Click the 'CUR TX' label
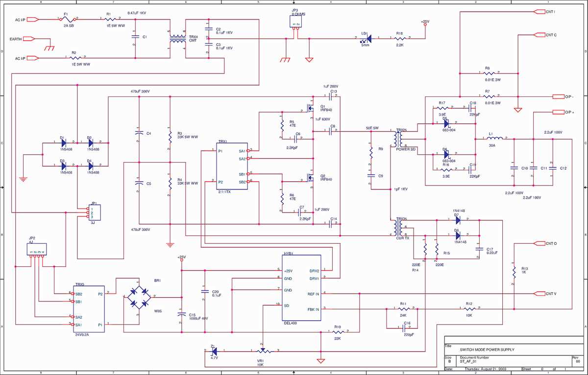Viewport: 588px width, 375px height. click(x=402, y=238)
